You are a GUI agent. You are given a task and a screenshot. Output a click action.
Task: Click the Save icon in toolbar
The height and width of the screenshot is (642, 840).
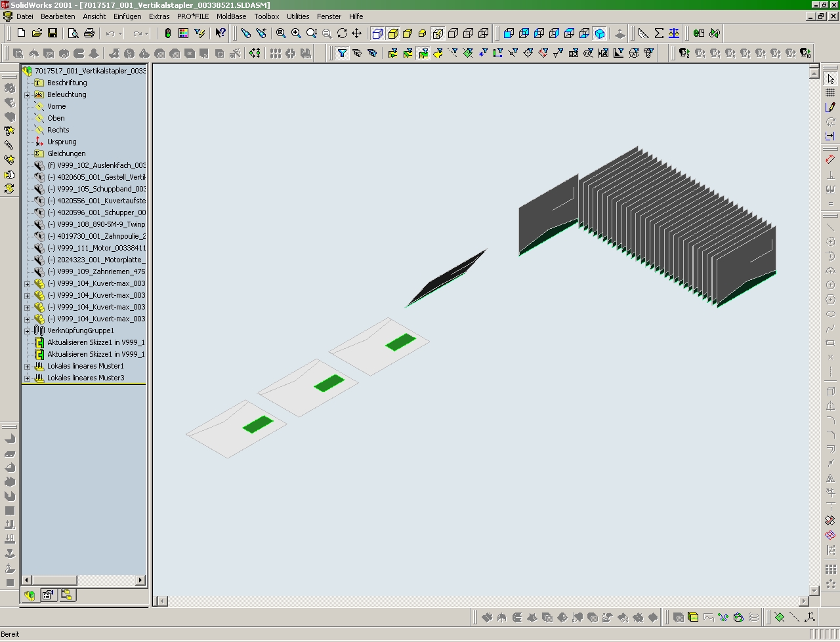pos(52,33)
